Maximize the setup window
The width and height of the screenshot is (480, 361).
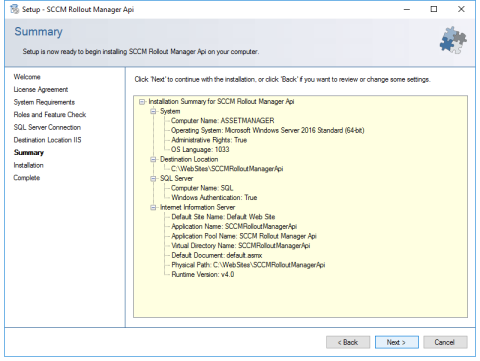click(x=434, y=9)
